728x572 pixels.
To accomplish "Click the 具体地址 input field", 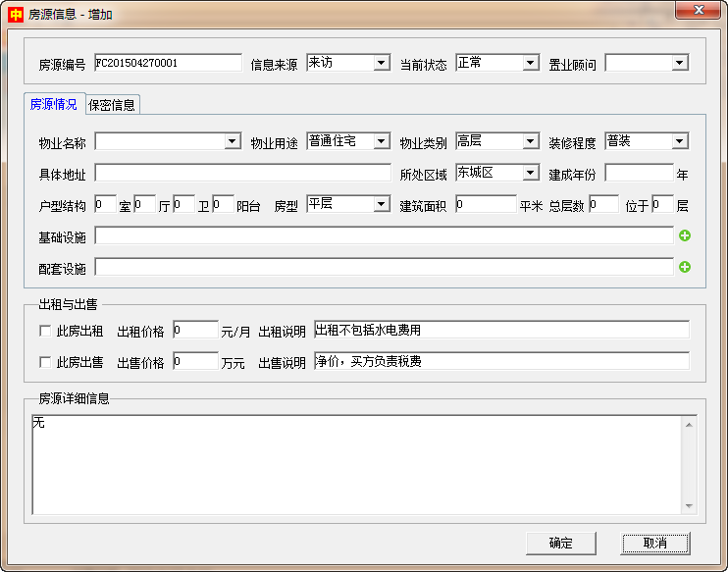I will tap(242, 173).
